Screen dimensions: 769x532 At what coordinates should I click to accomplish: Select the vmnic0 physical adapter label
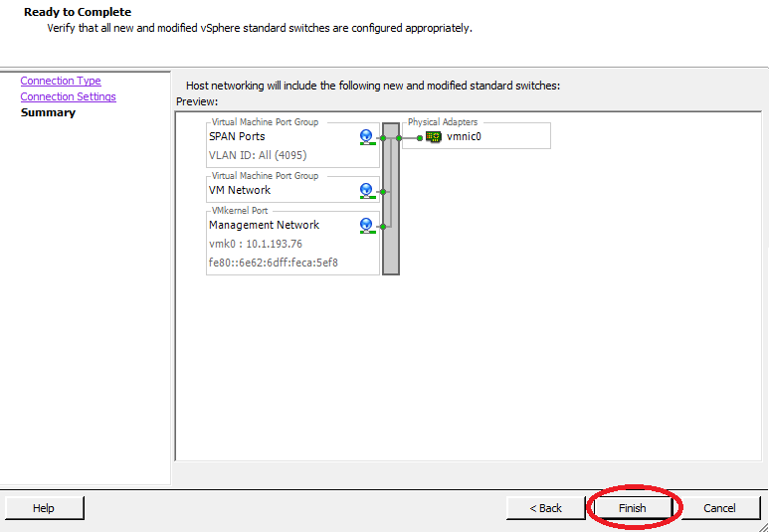click(x=464, y=137)
